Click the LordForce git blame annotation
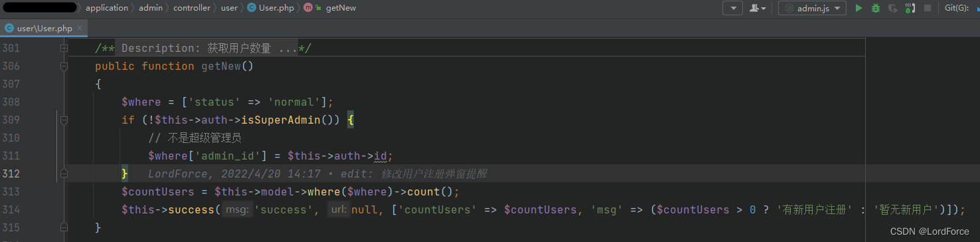The image size is (980, 242). pos(317,174)
